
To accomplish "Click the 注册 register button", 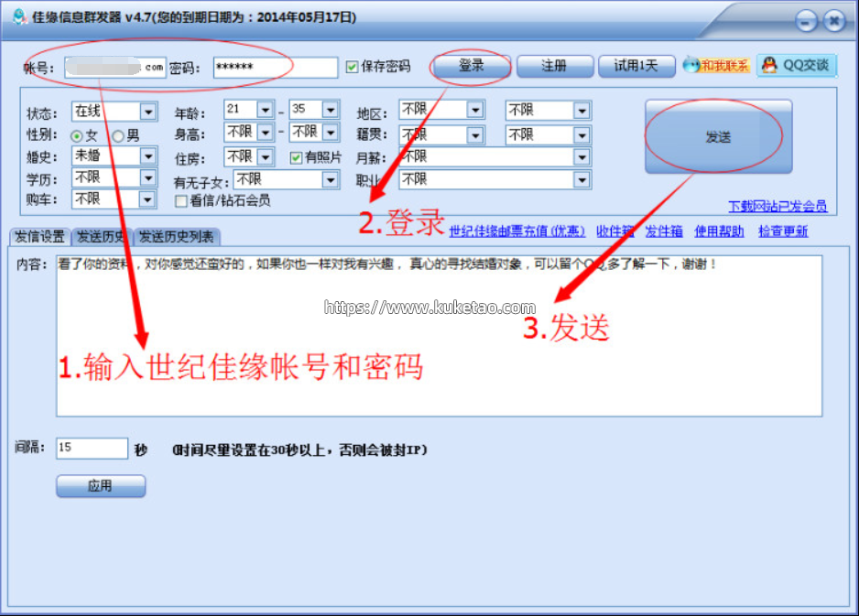I will click(x=554, y=66).
